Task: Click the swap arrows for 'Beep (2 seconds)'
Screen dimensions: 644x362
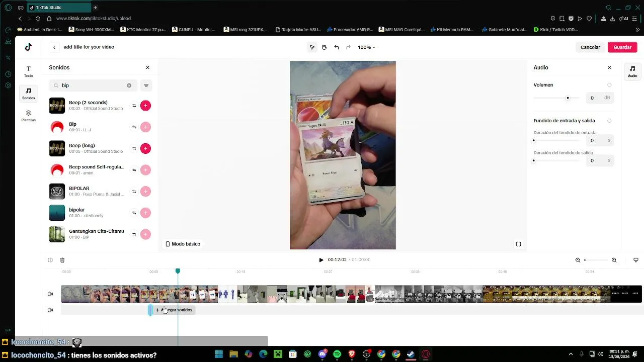Action: point(134,106)
